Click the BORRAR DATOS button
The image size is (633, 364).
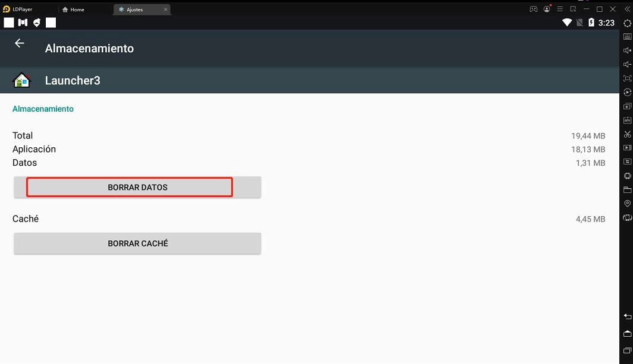(137, 188)
